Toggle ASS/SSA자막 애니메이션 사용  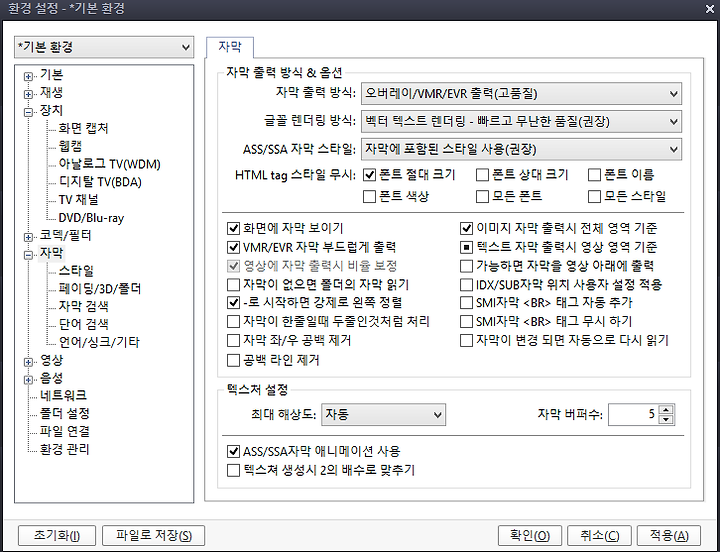coord(234,451)
